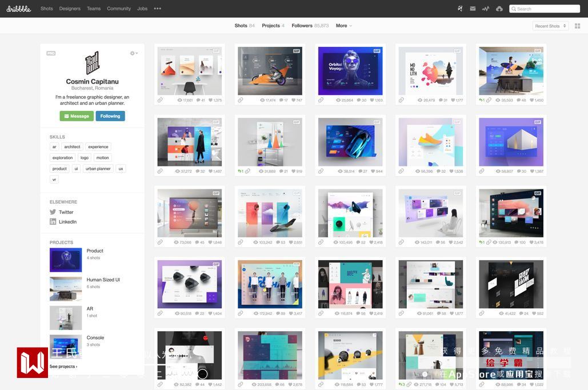588x390 pixels.
Task: Open Shots in the top navigation
Action: pos(46,8)
